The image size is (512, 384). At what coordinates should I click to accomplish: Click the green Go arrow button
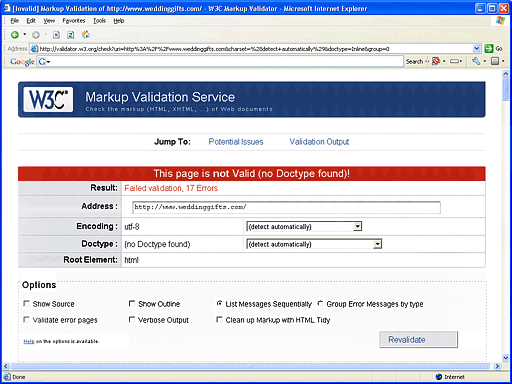[489, 49]
